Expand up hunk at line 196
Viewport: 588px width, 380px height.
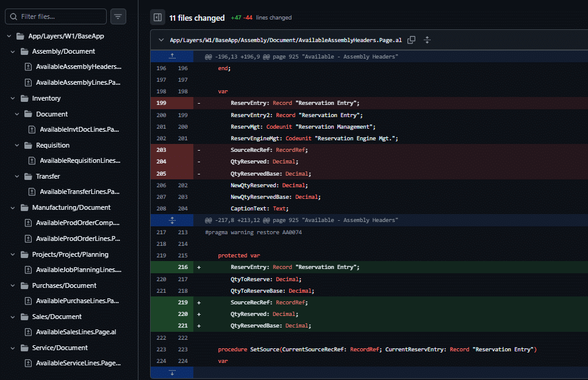coord(172,56)
